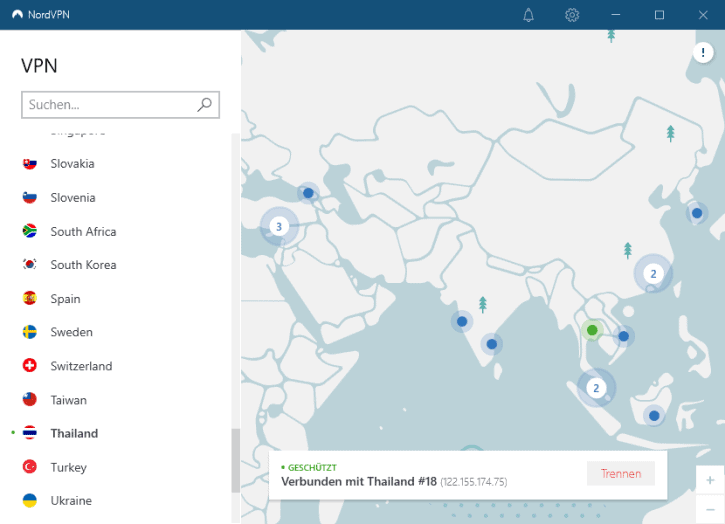Screen dimensions: 725x524
Task: Disconnect using the Trennen button
Action: (621, 474)
